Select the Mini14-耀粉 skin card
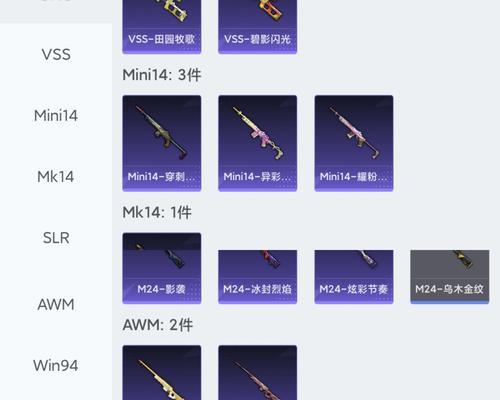 point(354,143)
